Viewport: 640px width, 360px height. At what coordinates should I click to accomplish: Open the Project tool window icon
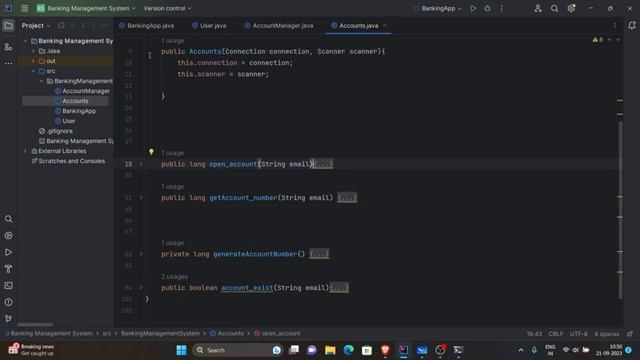(8, 26)
